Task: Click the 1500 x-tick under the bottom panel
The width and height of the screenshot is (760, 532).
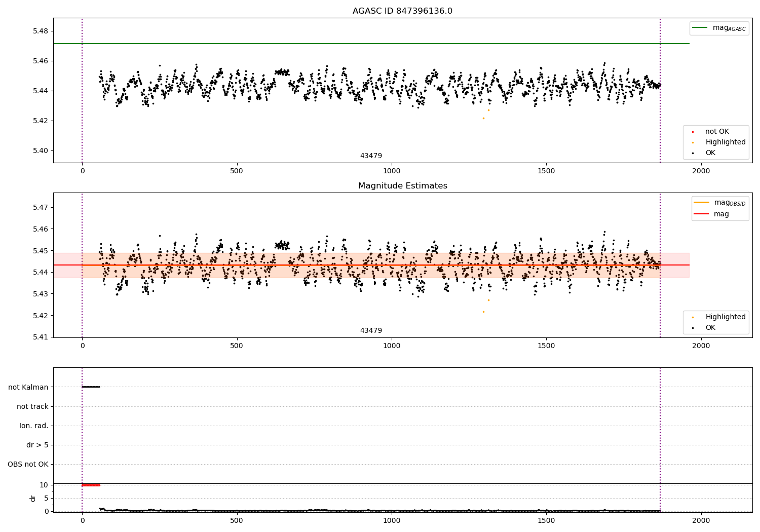Action: [546, 520]
